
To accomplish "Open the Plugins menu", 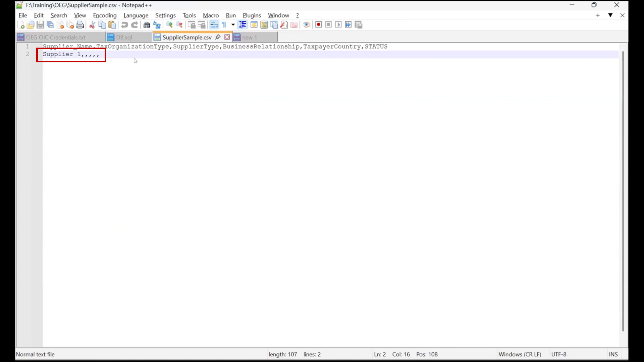I will (252, 15).
